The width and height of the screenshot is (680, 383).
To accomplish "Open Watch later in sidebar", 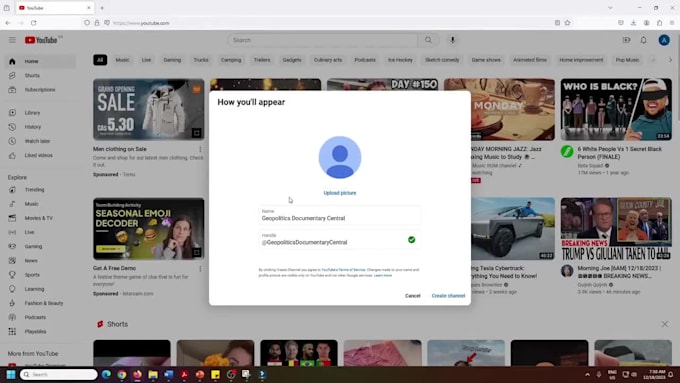I will [x=41, y=141].
